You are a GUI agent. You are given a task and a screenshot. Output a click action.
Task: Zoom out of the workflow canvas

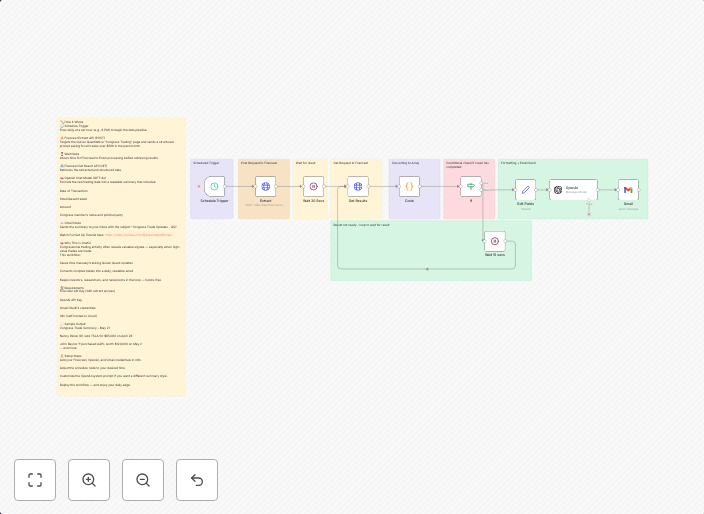(143, 480)
